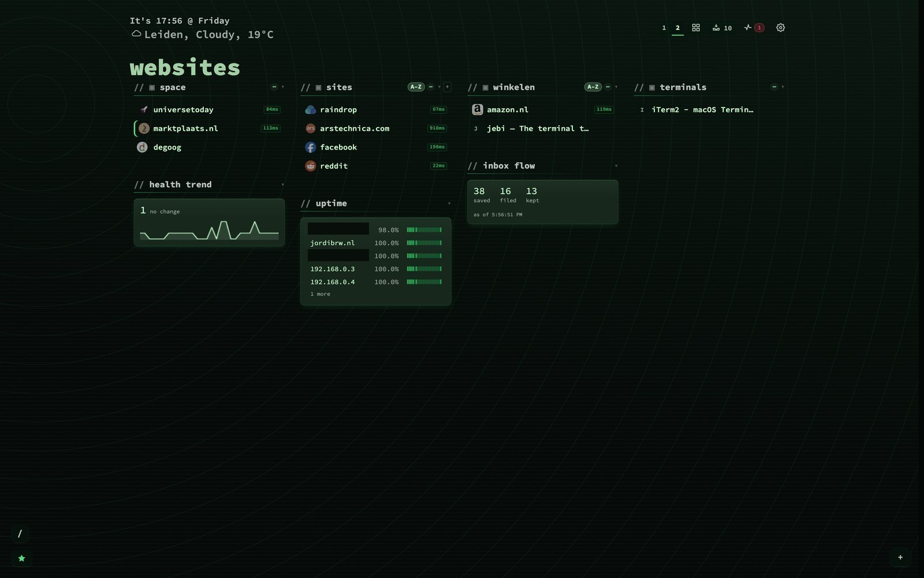Click the Leiden, Cloudy, 19°C weather text
Viewport: 924px width, 578px height.
click(208, 35)
